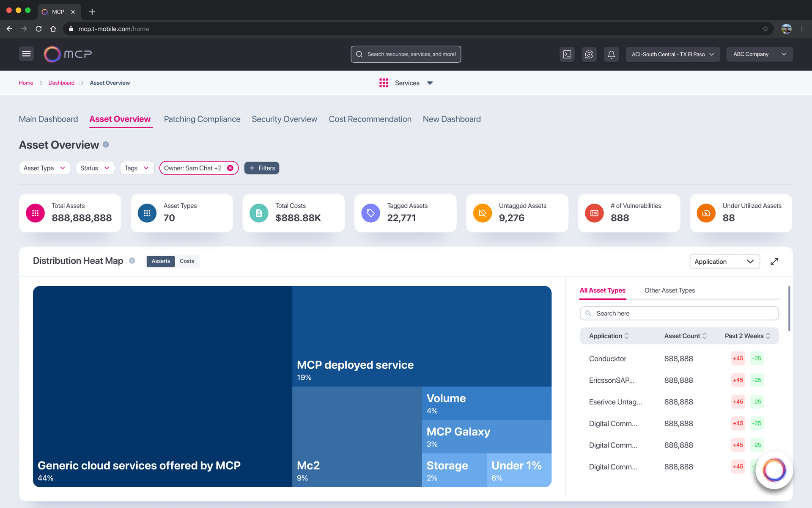The image size is (812, 508).
Task: Remove the Owner: Sam Chat filter
Action: (230, 168)
